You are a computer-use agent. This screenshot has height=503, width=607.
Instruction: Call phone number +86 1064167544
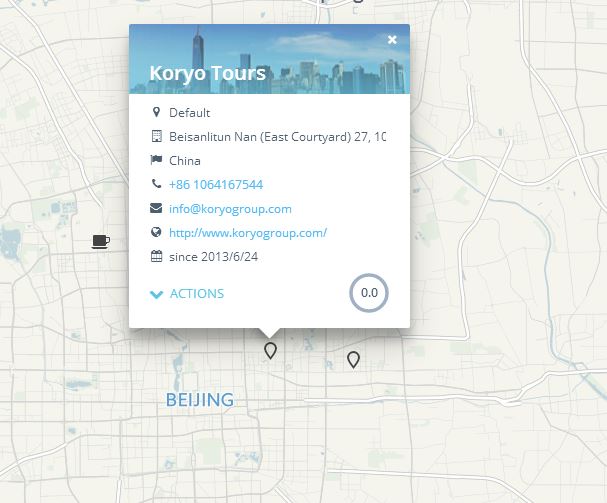tap(216, 185)
